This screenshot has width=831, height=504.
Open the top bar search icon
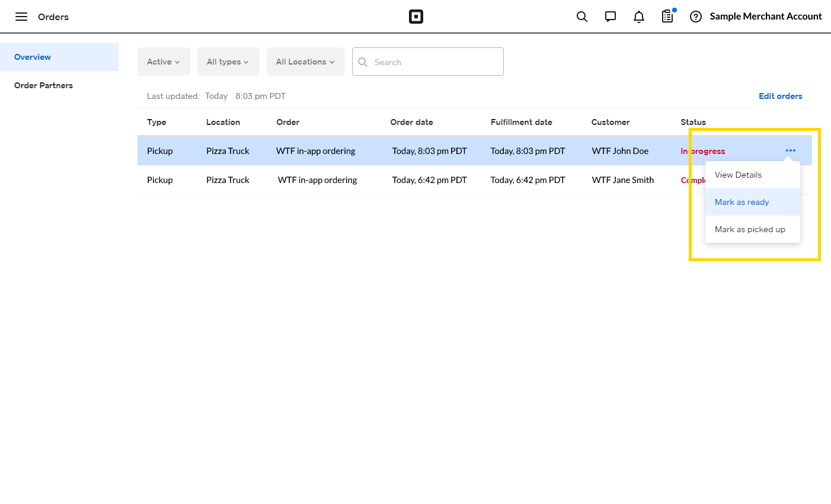(582, 17)
